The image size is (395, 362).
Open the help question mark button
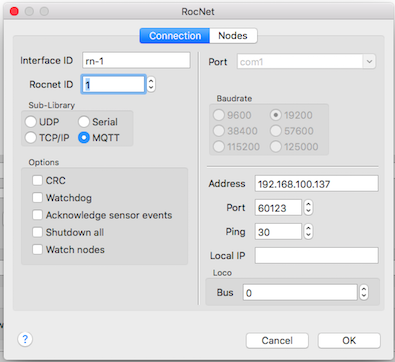click(x=25, y=339)
